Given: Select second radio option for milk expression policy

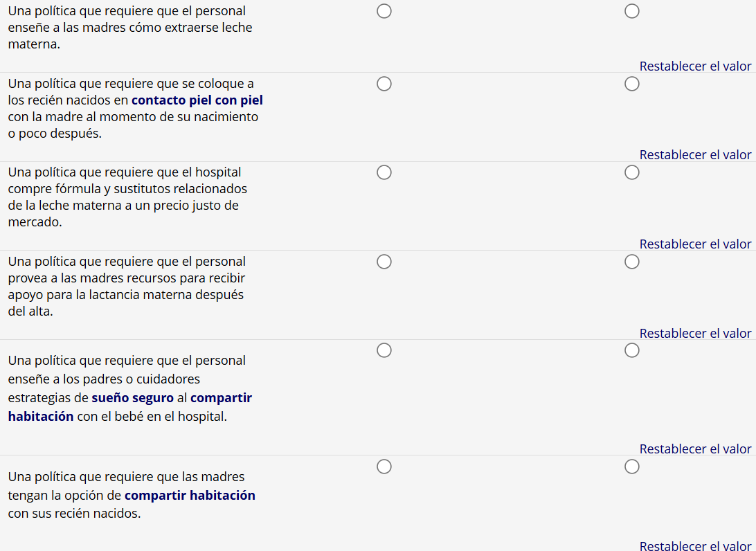Looking at the screenshot, I should click(631, 12).
